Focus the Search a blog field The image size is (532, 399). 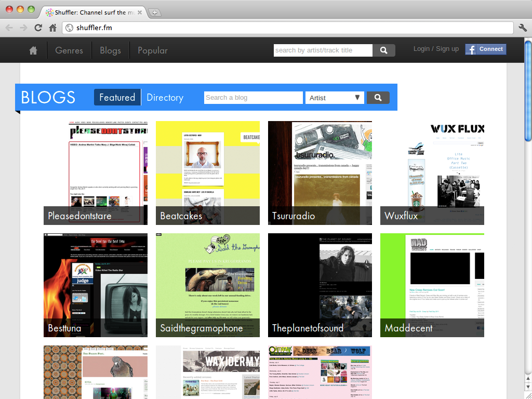(x=254, y=98)
